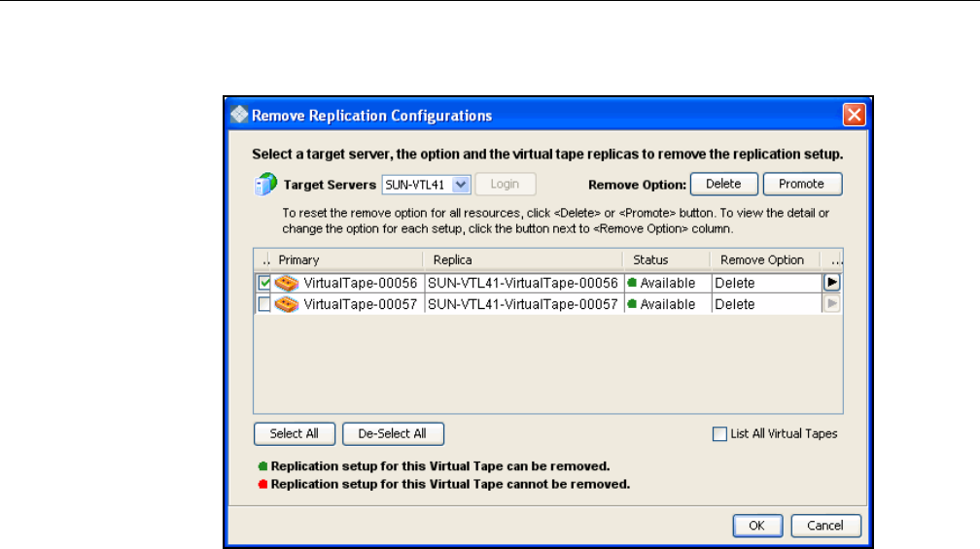This screenshot has width=980, height=549.
Task: Check the VirtualTape-00057 checkbox
Action: coord(264,304)
